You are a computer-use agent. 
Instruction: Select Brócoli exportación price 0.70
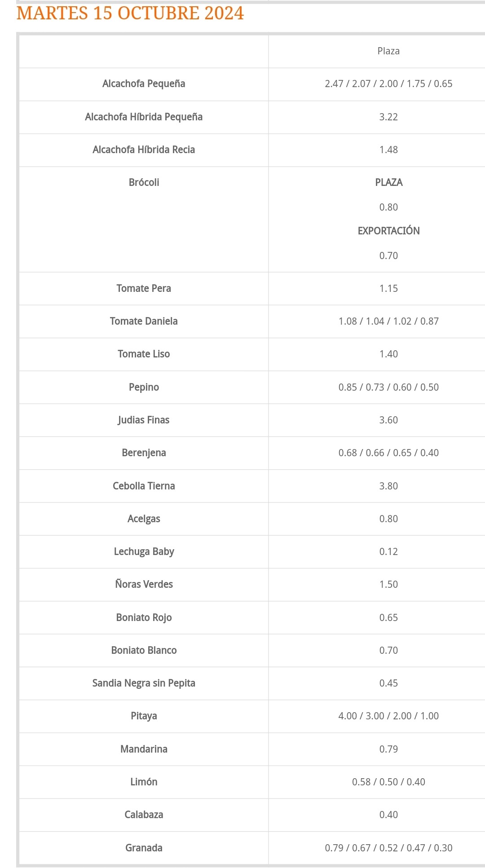tap(388, 256)
